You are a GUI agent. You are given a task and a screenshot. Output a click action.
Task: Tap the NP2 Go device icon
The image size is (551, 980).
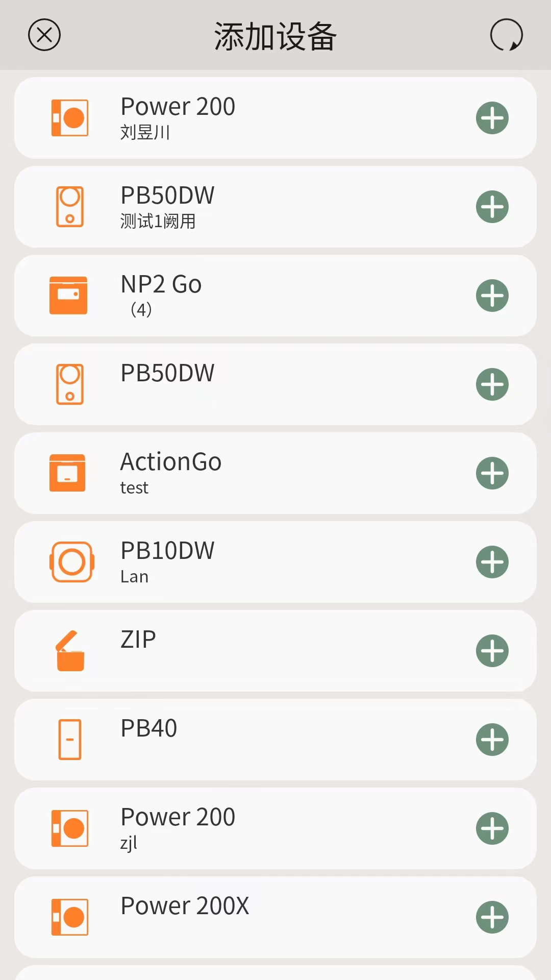tap(68, 296)
